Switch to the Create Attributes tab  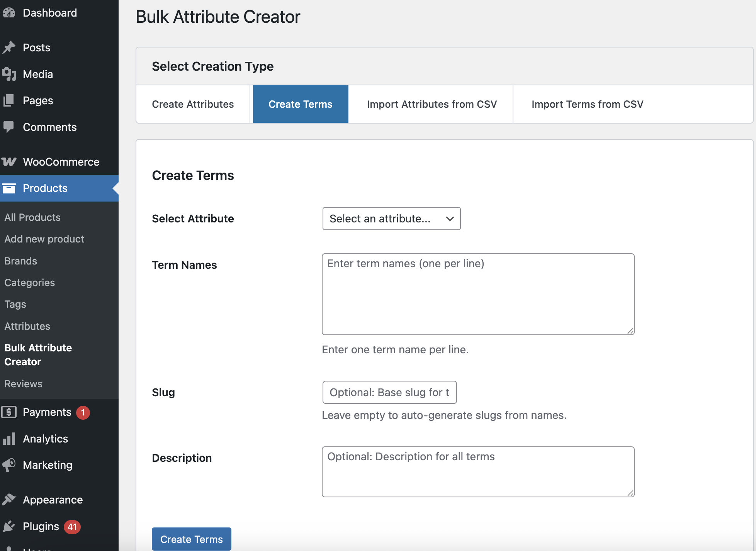[193, 104]
